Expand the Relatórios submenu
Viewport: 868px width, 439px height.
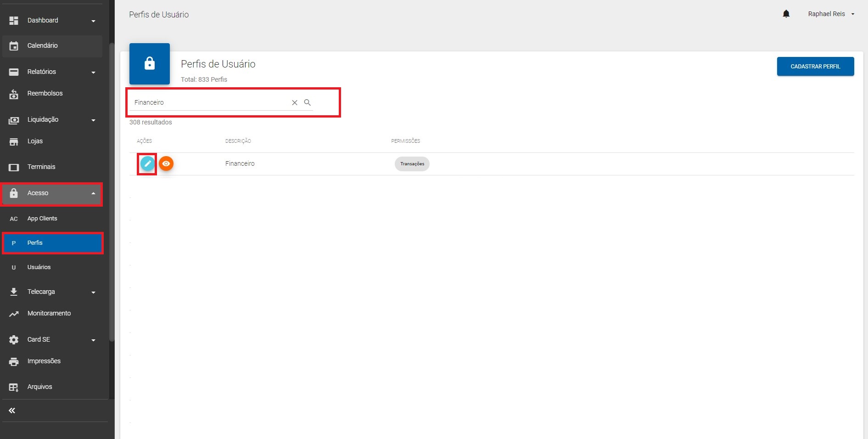(x=93, y=72)
